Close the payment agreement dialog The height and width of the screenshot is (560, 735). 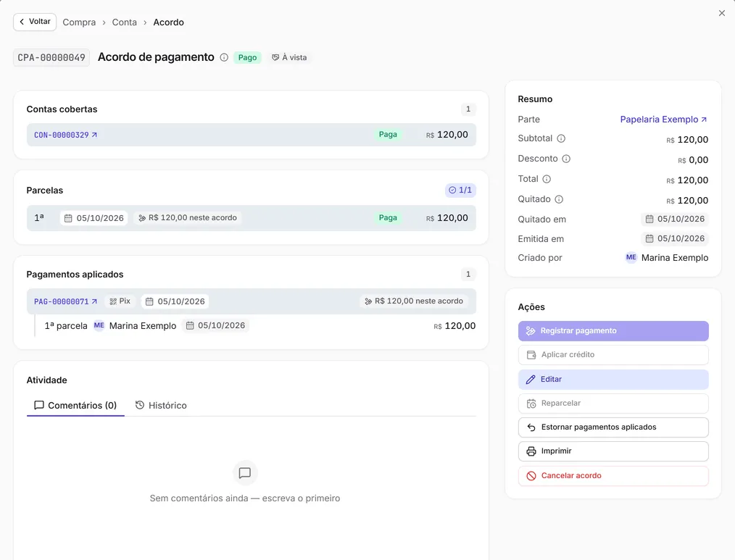(x=722, y=13)
